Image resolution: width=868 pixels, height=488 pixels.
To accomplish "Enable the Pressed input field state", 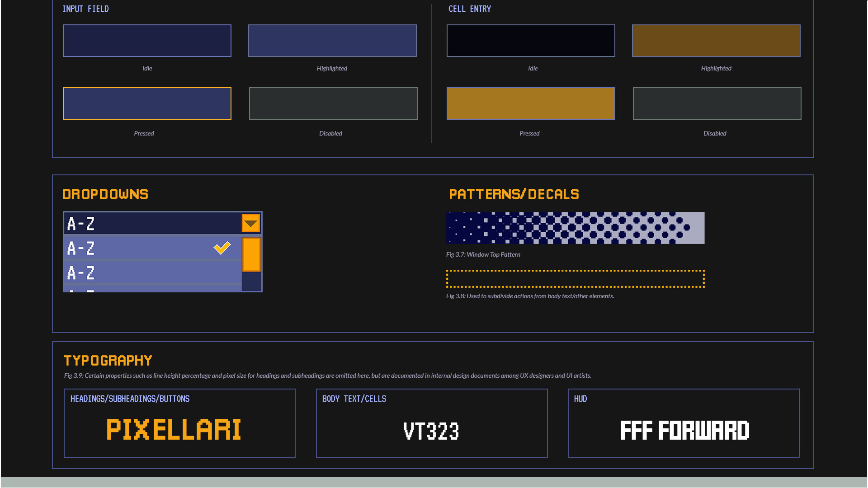I will coord(146,103).
